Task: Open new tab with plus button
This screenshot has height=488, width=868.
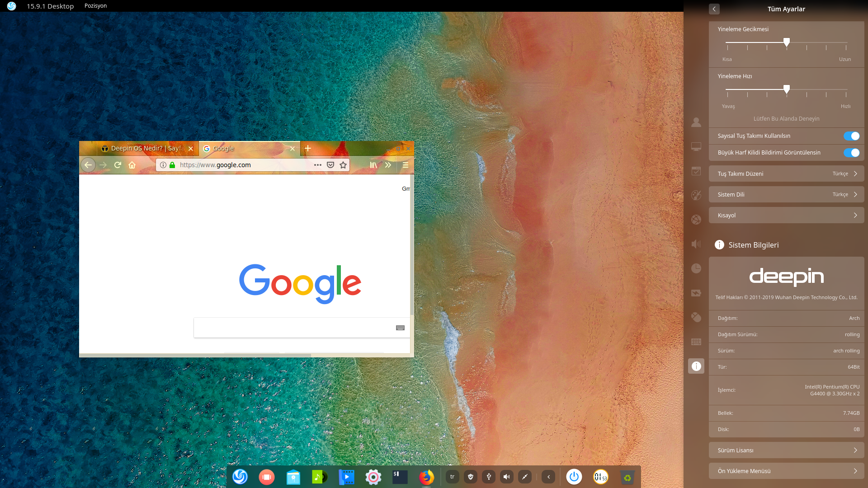Action: click(308, 148)
